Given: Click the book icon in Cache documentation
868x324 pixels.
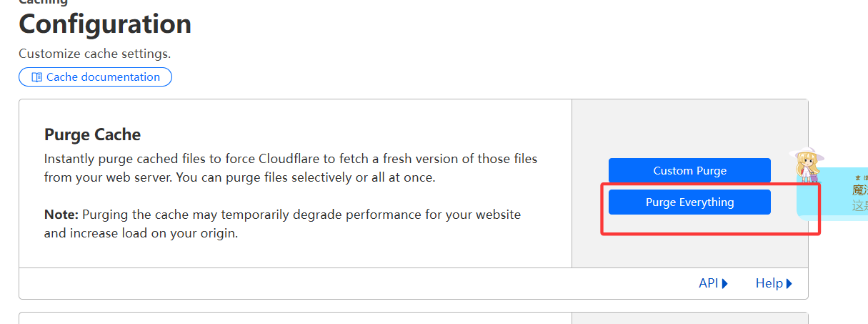Looking at the screenshot, I should 37,77.
